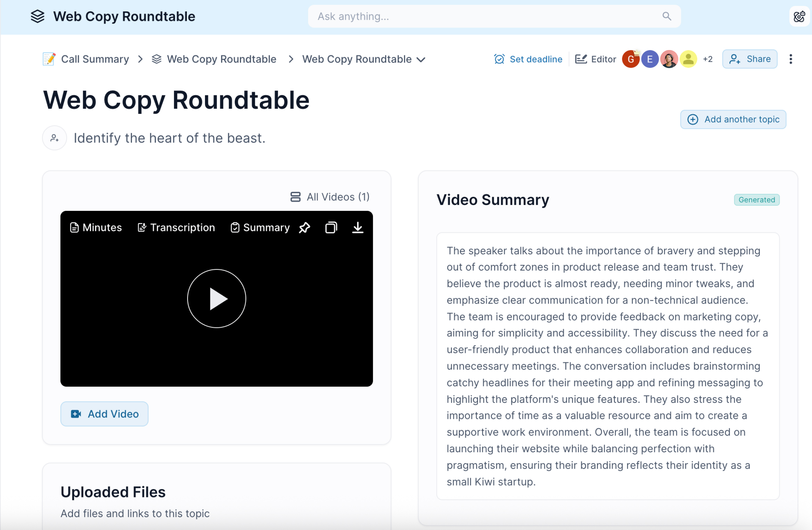
Task: Pin the video
Action: click(304, 227)
